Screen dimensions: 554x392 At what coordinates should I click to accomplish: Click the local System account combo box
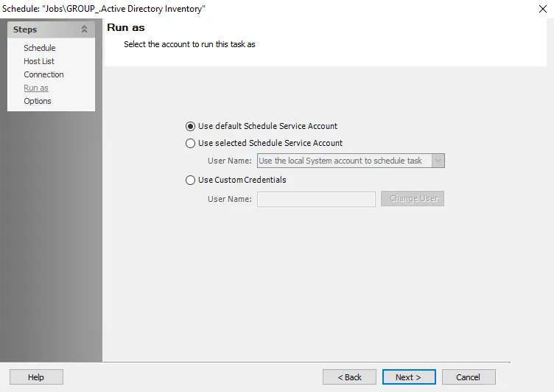[x=351, y=161]
